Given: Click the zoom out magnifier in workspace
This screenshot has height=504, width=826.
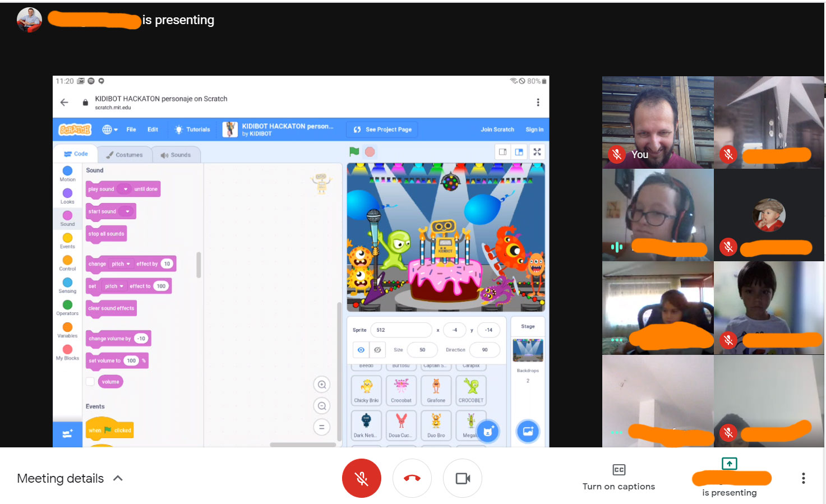Looking at the screenshot, I should (x=322, y=406).
